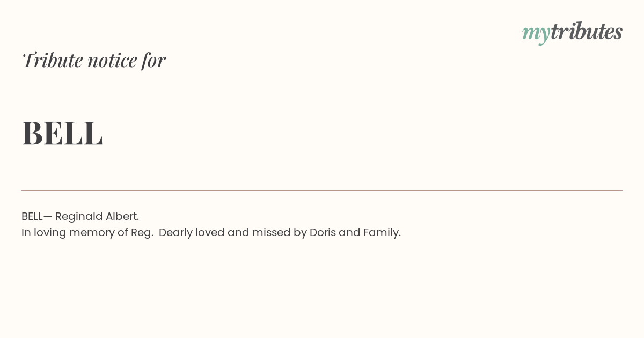This screenshot has height=338, width=644.
Task: Click the horizontal divider line
Action: pos(322,190)
